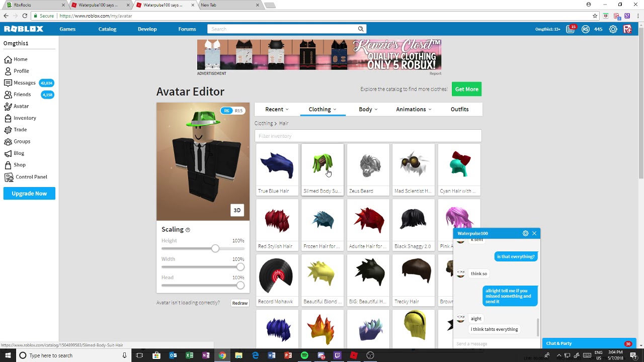Expand the Chat & Party bar
The width and height of the screenshot is (644, 362).
589,343
